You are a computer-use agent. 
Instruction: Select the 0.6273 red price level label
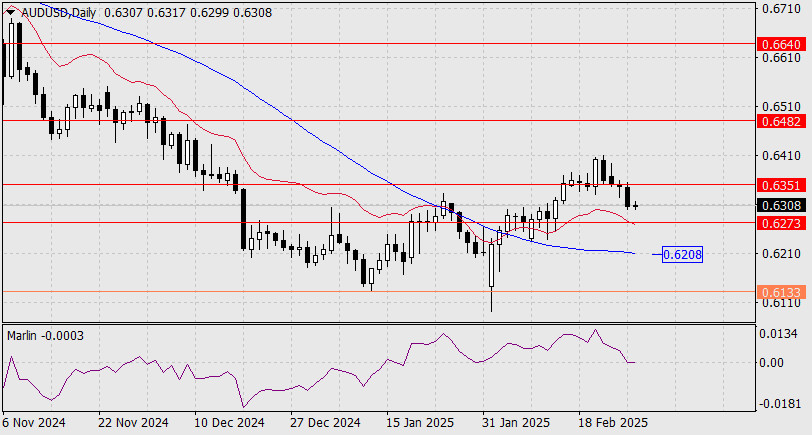pyautogui.click(x=781, y=223)
